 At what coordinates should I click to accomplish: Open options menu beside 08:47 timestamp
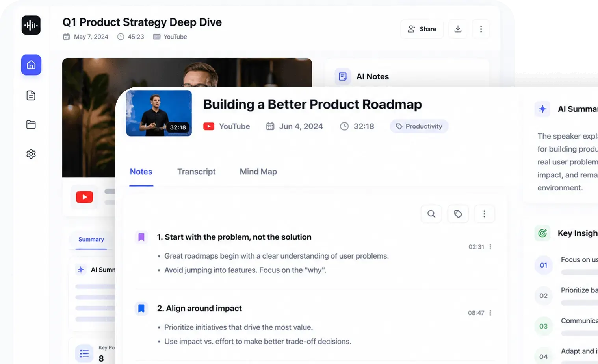(x=490, y=313)
